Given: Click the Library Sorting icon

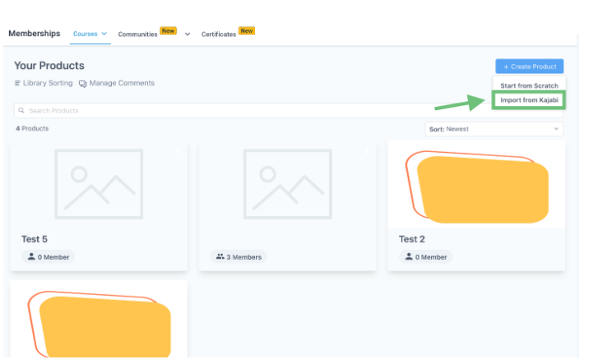Looking at the screenshot, I should (x=17, y=84).
